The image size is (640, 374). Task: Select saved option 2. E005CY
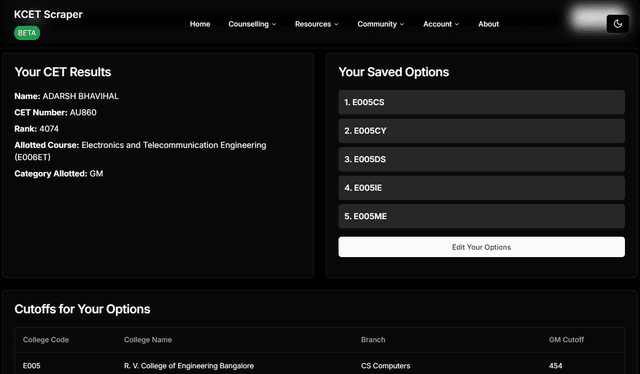click(x=481, y=131)
